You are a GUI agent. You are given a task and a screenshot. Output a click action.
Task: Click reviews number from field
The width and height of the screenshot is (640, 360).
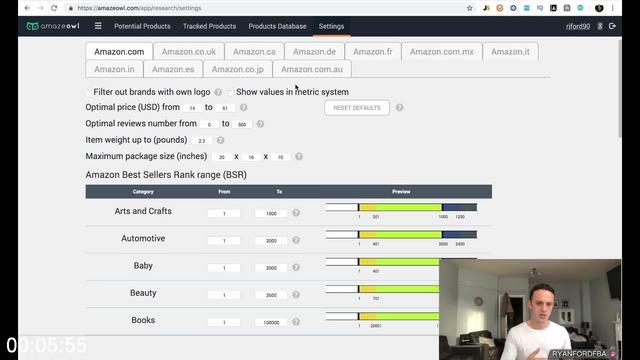point(209,124)
